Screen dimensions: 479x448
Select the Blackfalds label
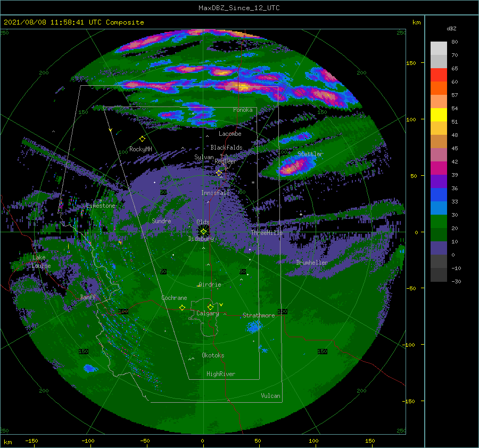click(226, 148)
